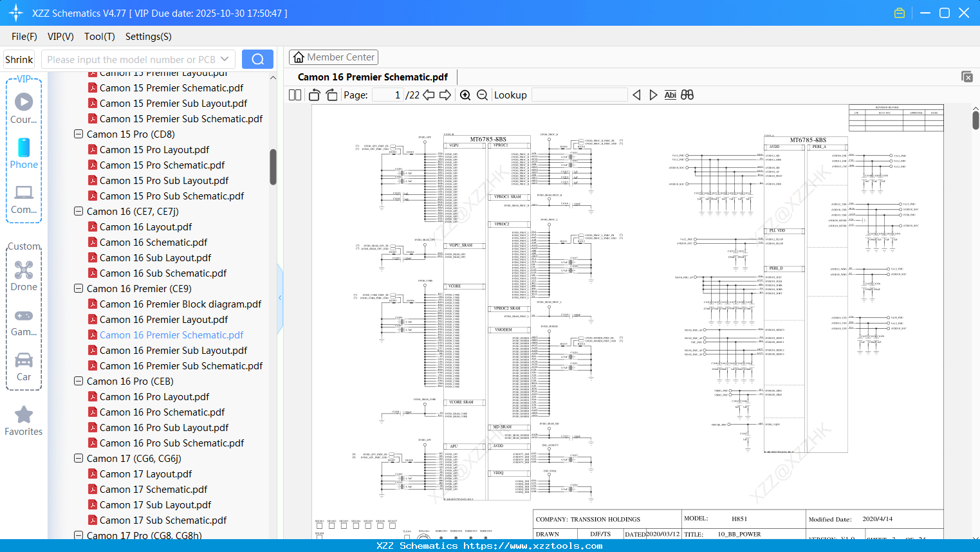Click the binoculars search icon
The width and height of the screenshot is (980, 552).
[x=687, y=95]
